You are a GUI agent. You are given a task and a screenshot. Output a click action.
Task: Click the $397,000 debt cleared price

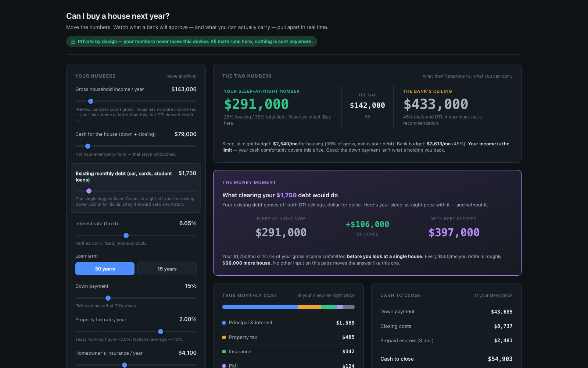pyautogui.click(x=454, y=233)
